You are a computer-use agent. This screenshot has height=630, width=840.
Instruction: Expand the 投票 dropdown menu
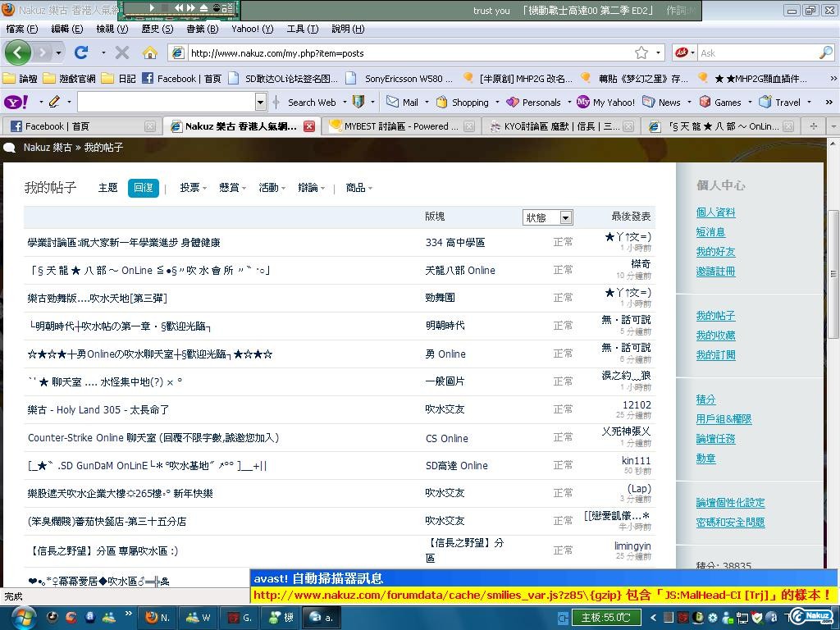click(193, 188)
